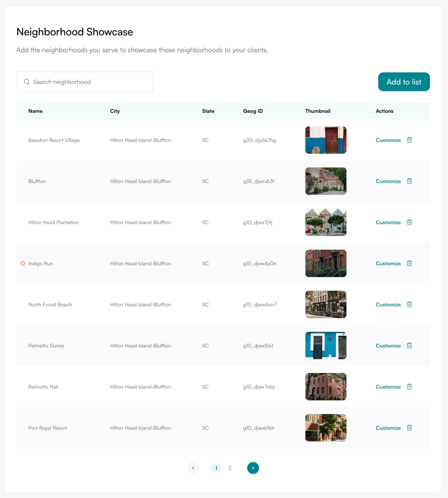Click the city cell in Port Royal Resort row

coord(141,428)
